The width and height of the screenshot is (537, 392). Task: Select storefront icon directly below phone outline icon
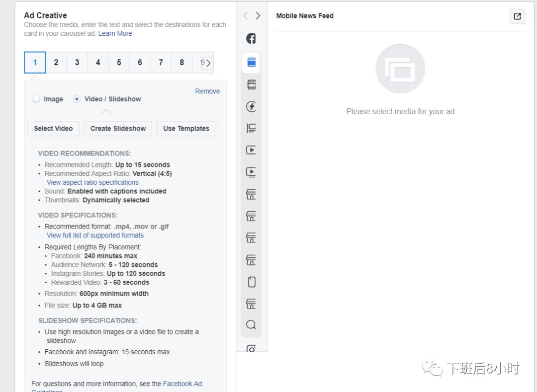(x=251, y=304)
